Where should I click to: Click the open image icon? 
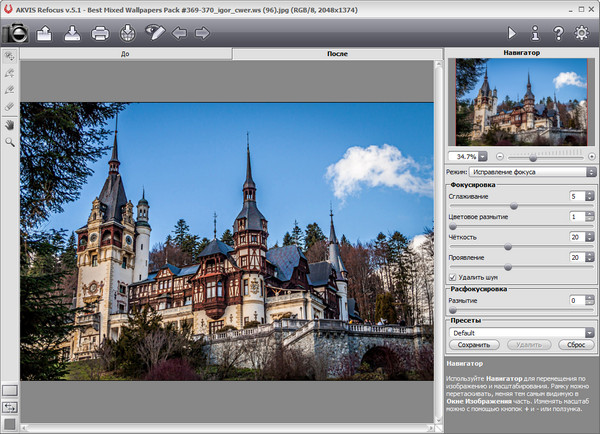click(45, 34)
